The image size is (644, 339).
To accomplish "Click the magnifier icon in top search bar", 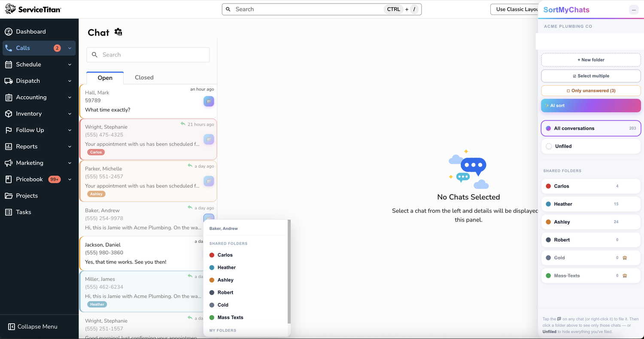I will click(x=228, y=9).
